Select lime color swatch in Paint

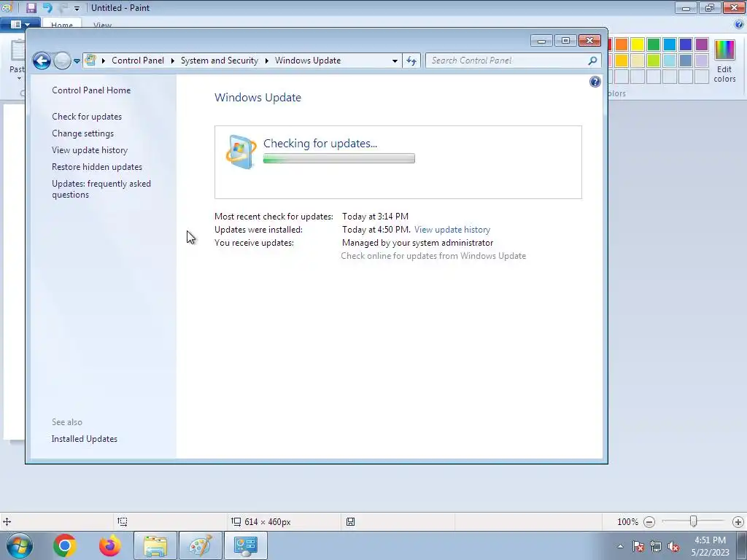pyautogui.click(x=654, y=61)
